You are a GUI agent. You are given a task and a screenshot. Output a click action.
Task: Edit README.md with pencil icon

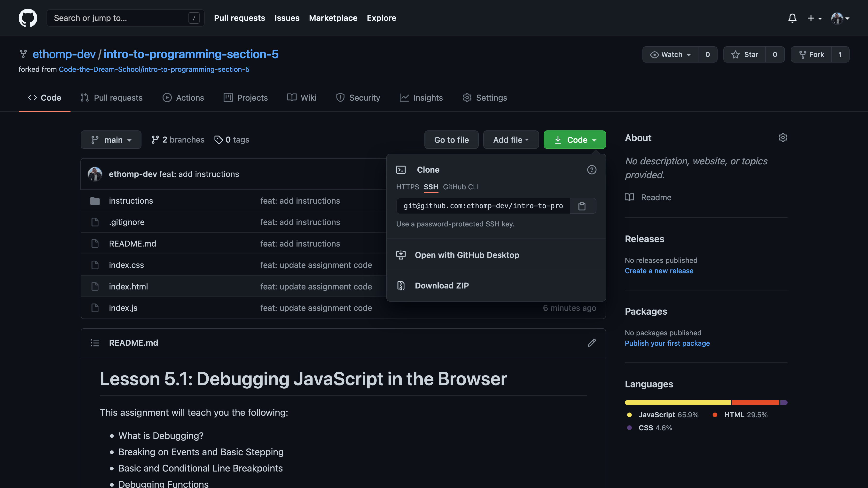(x=592, y=343)
